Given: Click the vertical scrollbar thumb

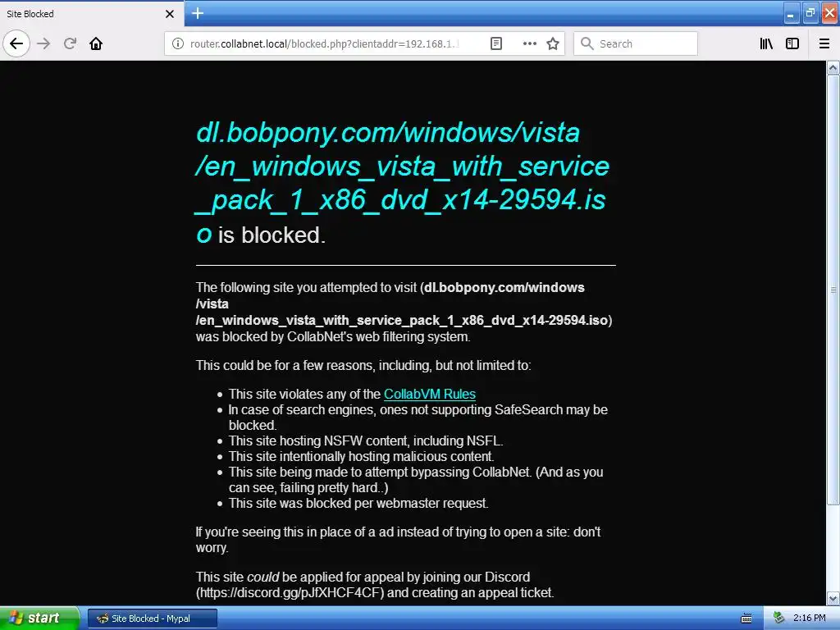Looking at the screenshot, I should coord(833,290).
